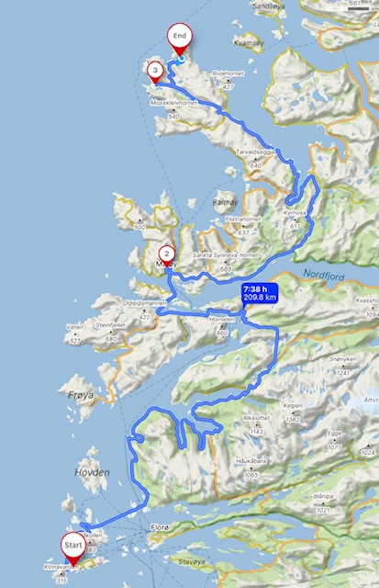Click the Barmøy island label

tap(225, 202)
